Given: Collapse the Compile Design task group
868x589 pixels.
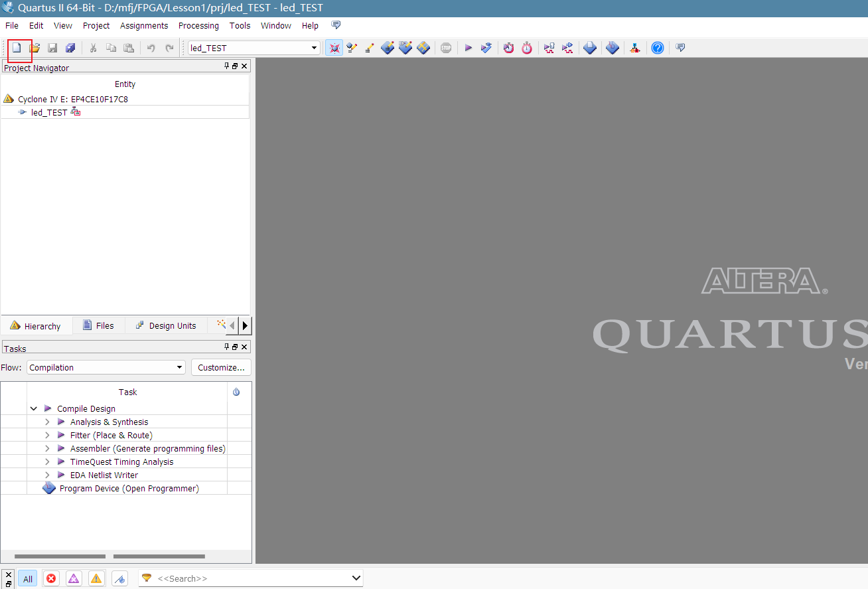Looking at the screenshot, I should [34, 408].
